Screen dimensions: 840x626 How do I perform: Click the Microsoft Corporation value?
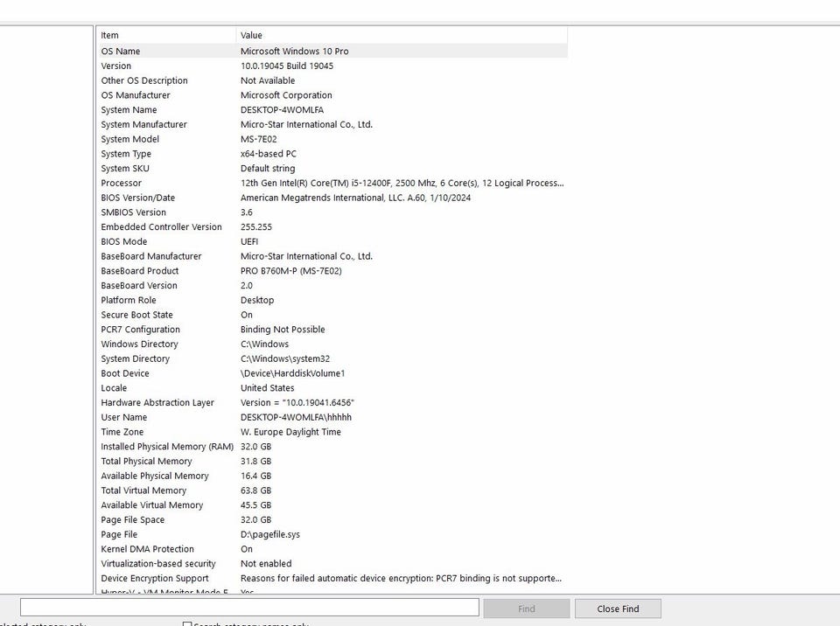286,95
